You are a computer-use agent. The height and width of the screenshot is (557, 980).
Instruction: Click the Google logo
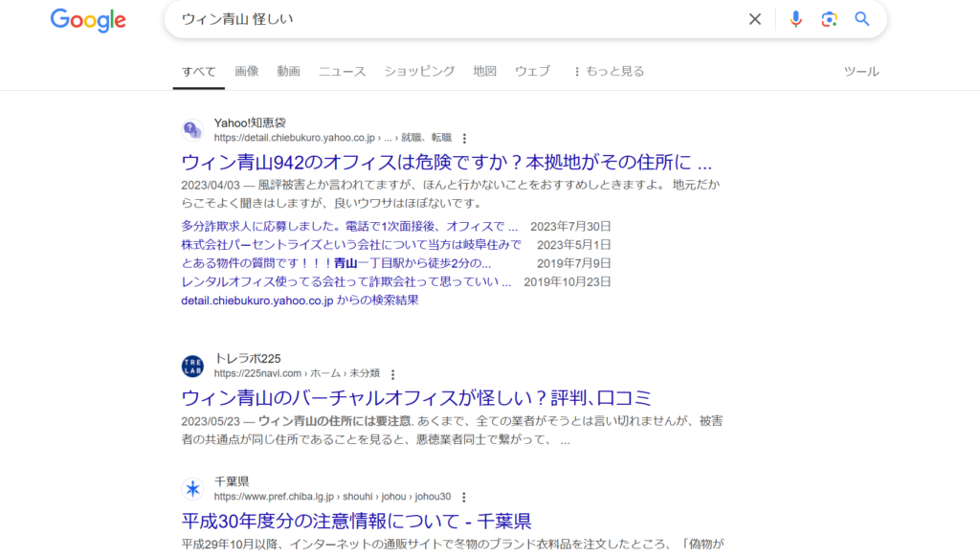point(88,20)
